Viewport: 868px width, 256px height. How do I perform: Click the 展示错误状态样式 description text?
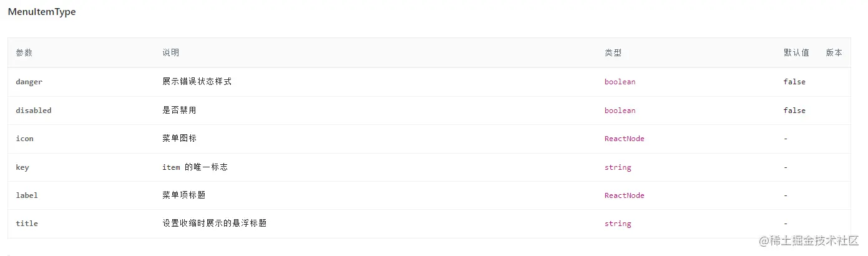[197, 82]
